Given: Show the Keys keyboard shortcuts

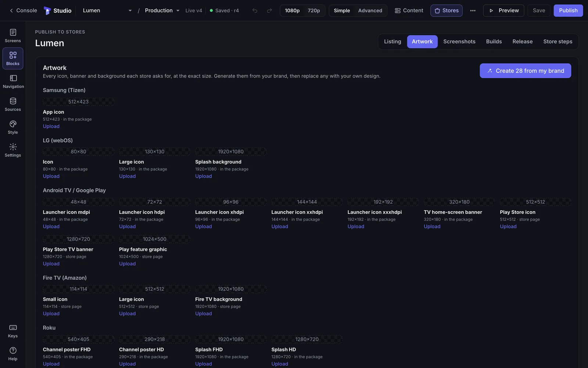Looking at the screenshot, I should tap(13, 331).
